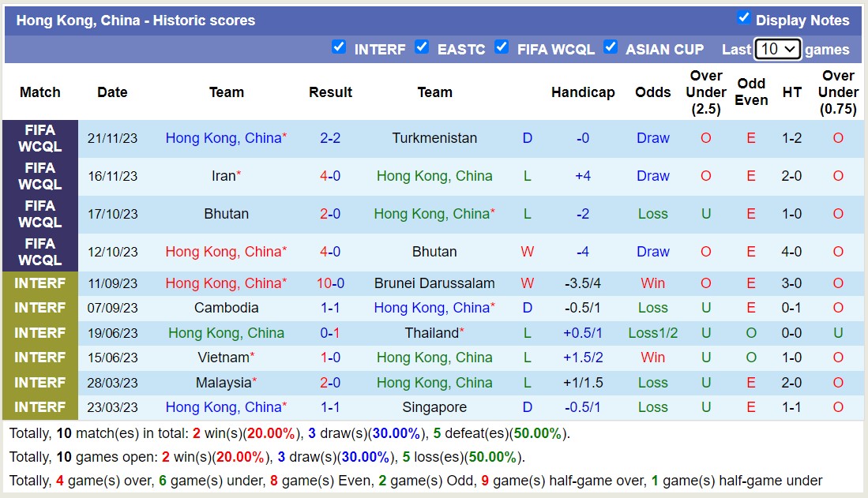Image resolution: width=868 pixels, height=498 pixels.
Task: Open the 2-2 result against Turkmenistan
Action: click(x=330, y=138)
